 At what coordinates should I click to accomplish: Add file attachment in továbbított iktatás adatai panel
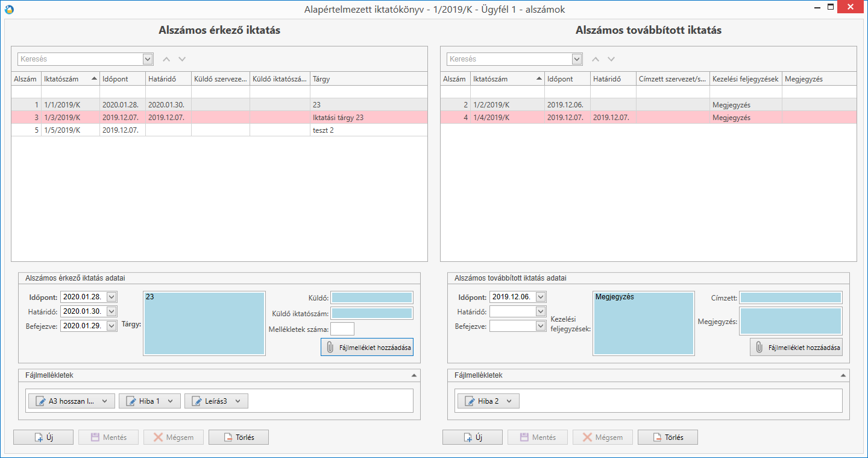796,347
